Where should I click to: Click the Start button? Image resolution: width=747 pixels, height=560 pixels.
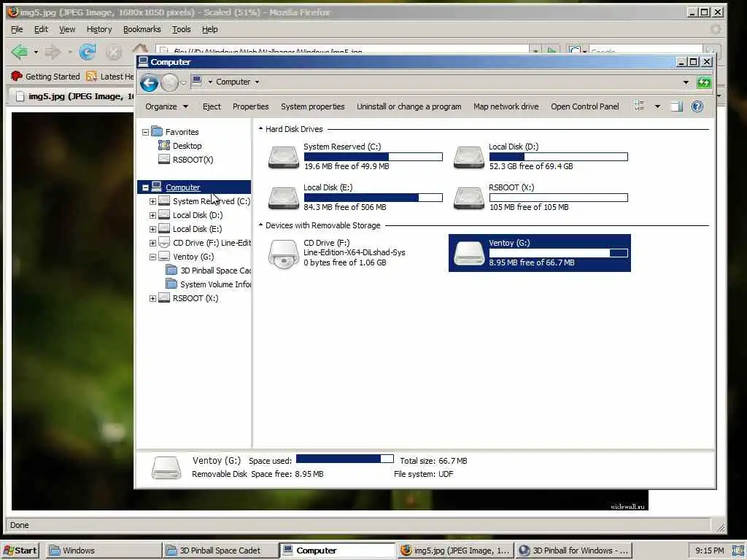point(20,550)
